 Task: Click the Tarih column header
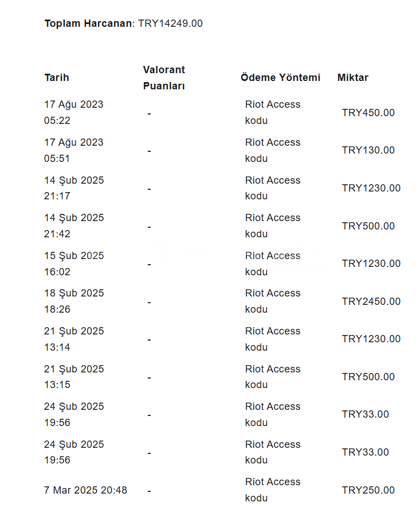coord(57,78)
